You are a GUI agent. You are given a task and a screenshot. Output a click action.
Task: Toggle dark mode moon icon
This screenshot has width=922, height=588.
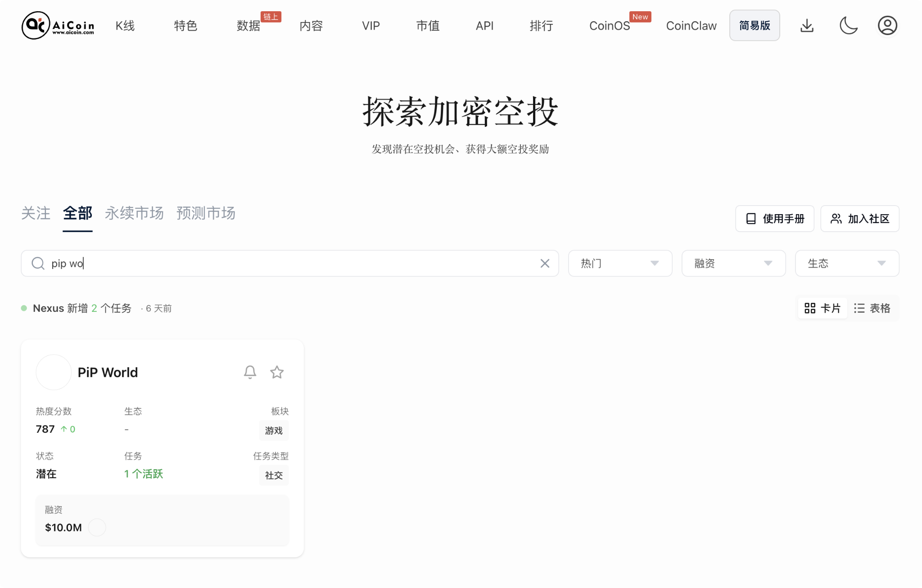[849, 26]
